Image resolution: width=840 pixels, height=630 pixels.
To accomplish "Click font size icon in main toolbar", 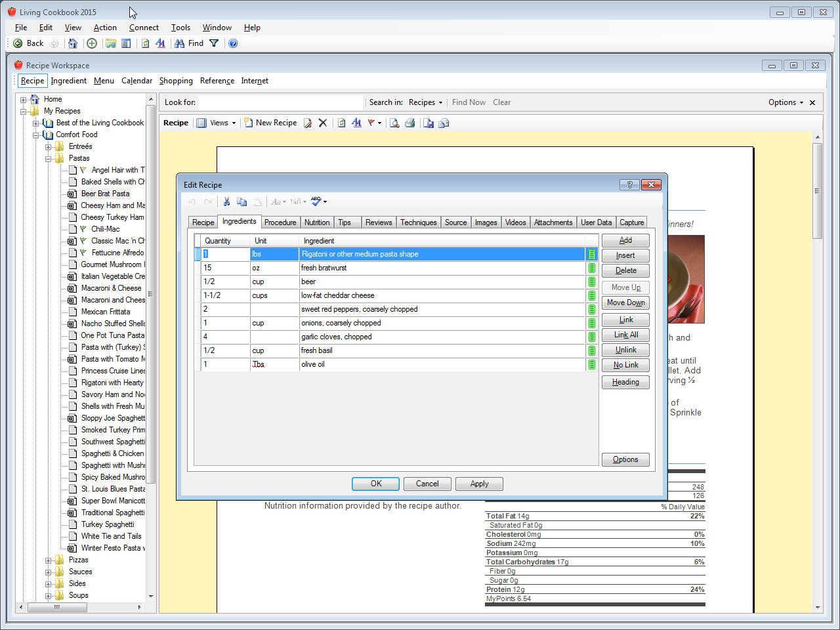I will (x=161, y=43).
